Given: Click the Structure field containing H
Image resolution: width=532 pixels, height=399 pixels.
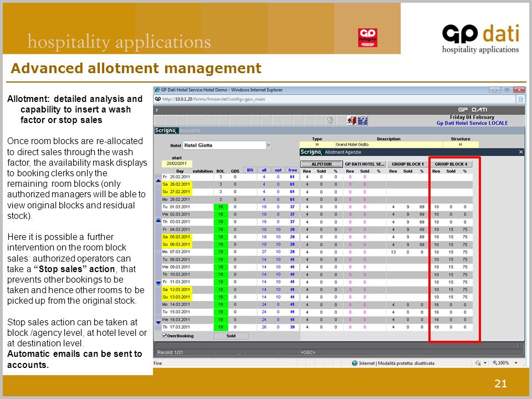Looking at the screenshot, I should tap(461, 145).
